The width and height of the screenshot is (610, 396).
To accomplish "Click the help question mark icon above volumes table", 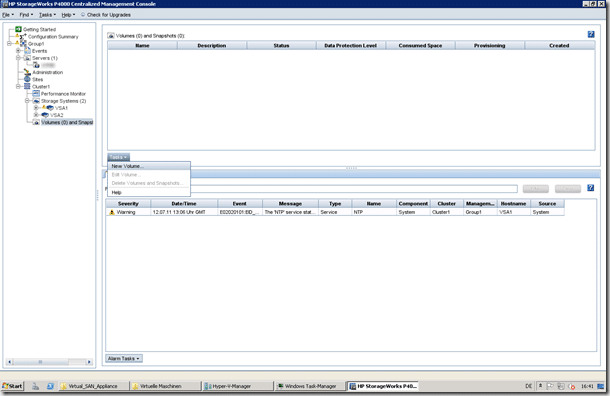I will [x=591, y=34].
